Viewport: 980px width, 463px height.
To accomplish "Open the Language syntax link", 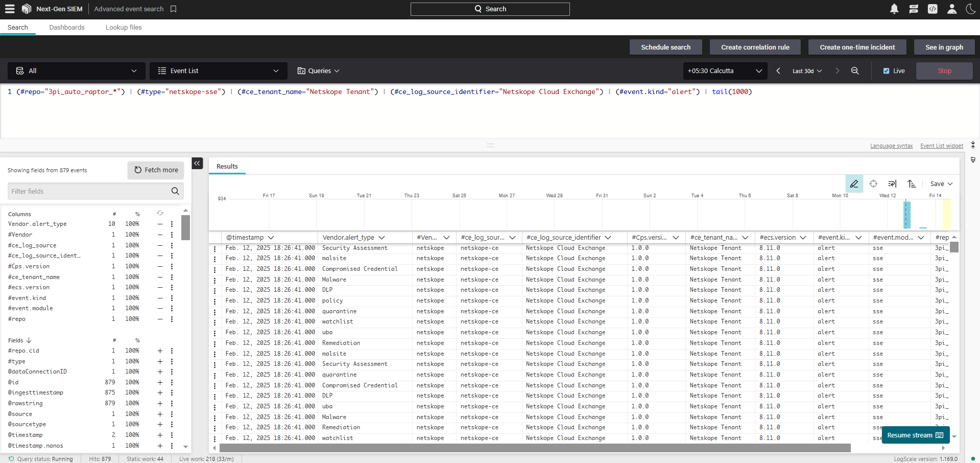I will click(x=891, y=146).
